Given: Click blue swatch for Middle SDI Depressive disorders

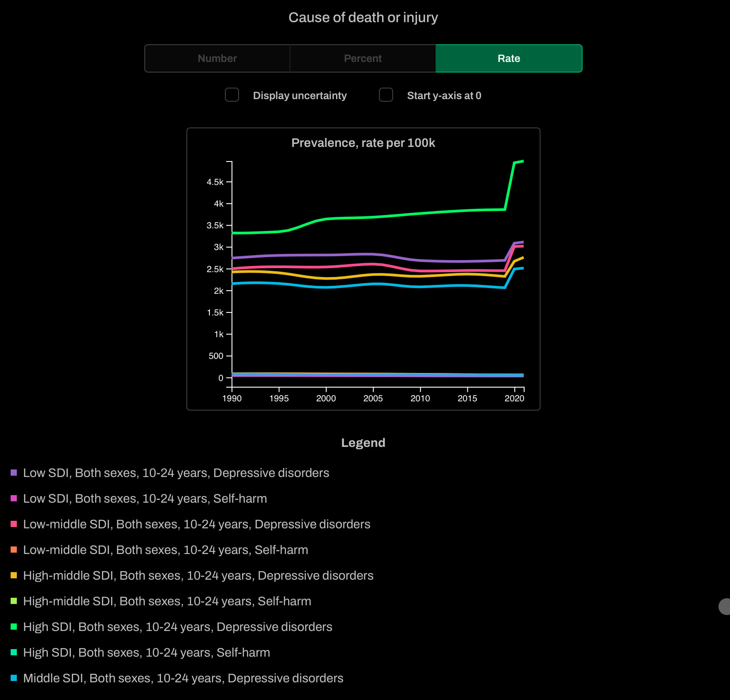Looking at the screenshot, I should (14, 678).
